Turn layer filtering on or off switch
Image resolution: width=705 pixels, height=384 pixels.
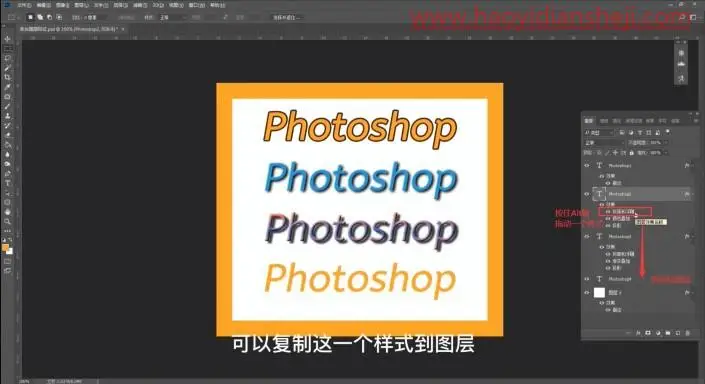click(668, 132)
